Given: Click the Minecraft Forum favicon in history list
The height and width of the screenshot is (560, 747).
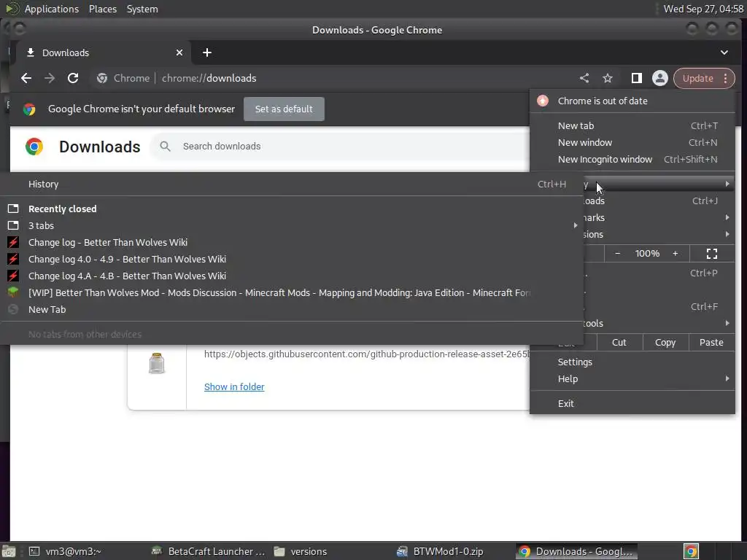Looking at the screenshot, I should click(13, 292).
